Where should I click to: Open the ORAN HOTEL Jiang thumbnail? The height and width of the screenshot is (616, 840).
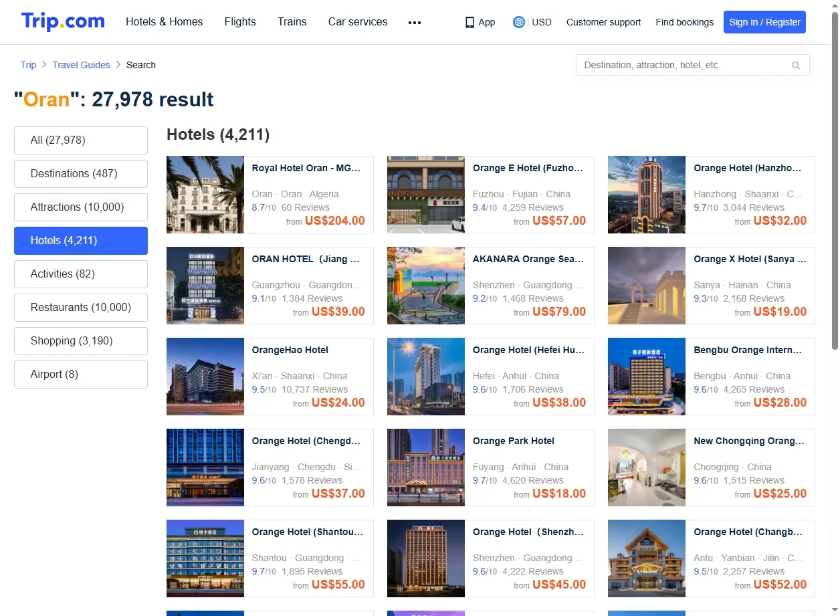tap(205, 286)
